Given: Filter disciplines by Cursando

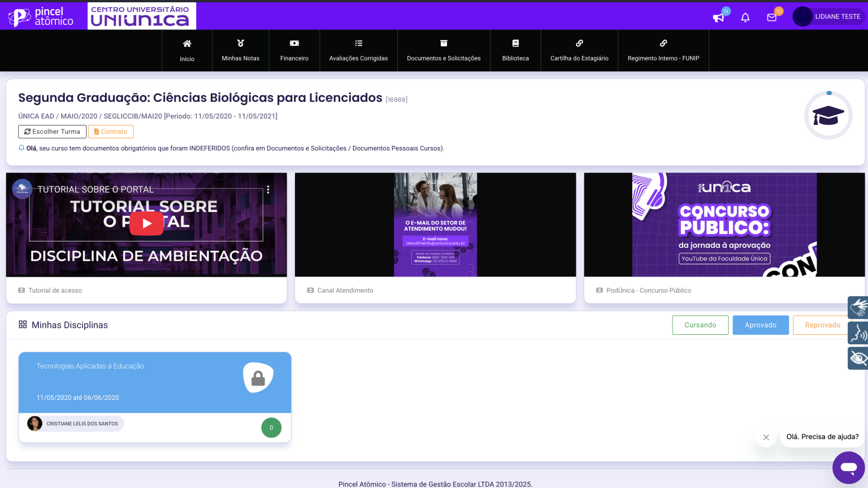Looking at the screenshot, I should tap(700, 325).
